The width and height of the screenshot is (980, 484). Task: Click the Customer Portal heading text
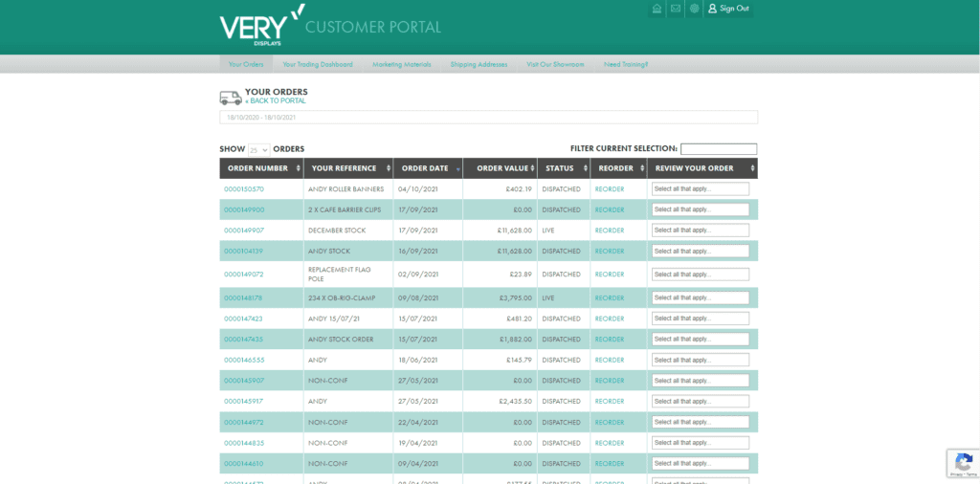click(x=373, y=27)
